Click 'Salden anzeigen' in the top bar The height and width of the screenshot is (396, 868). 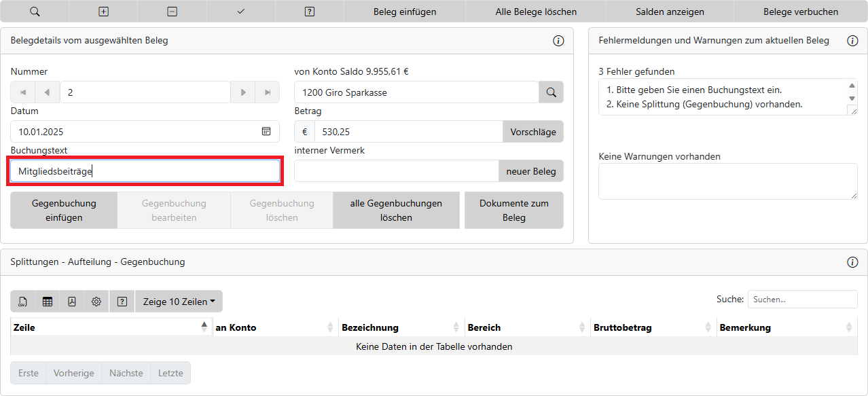pyautogui.click(x=670, y=12)
